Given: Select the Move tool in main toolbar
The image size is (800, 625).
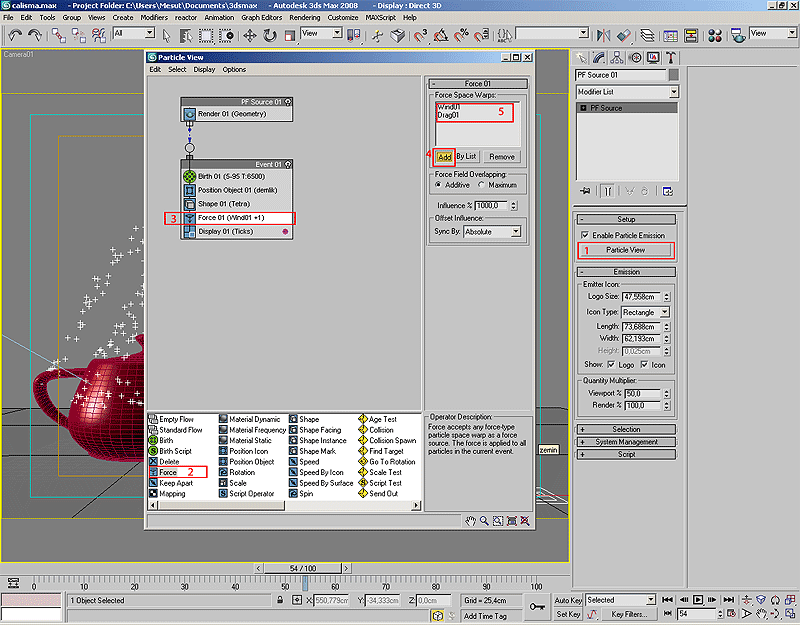Looking at the screenshot, I should 249,35.
